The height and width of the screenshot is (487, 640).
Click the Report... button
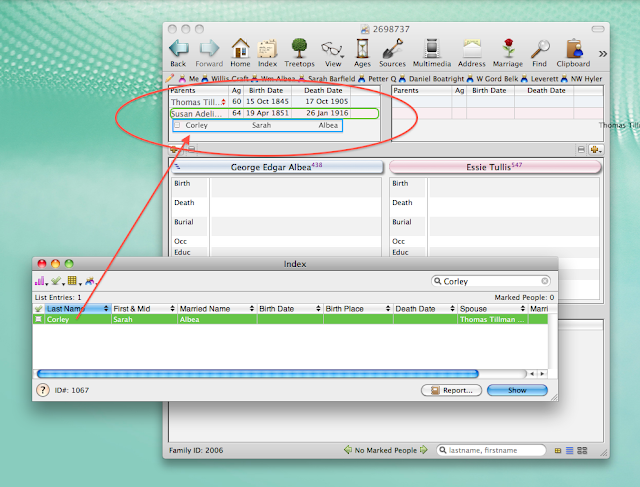coord(451,390)
